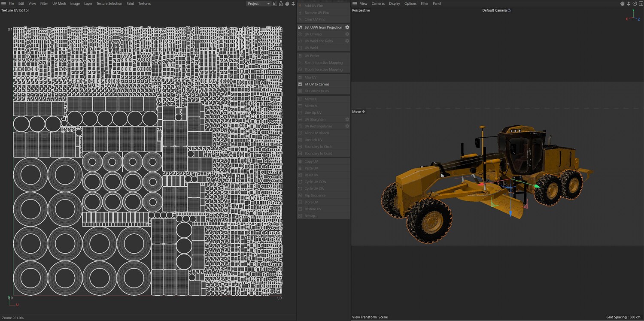This screenshot has height=321, width=644.
Task: Click the histogram icon beside Project dropdown
Action: (x=275, y=3)
